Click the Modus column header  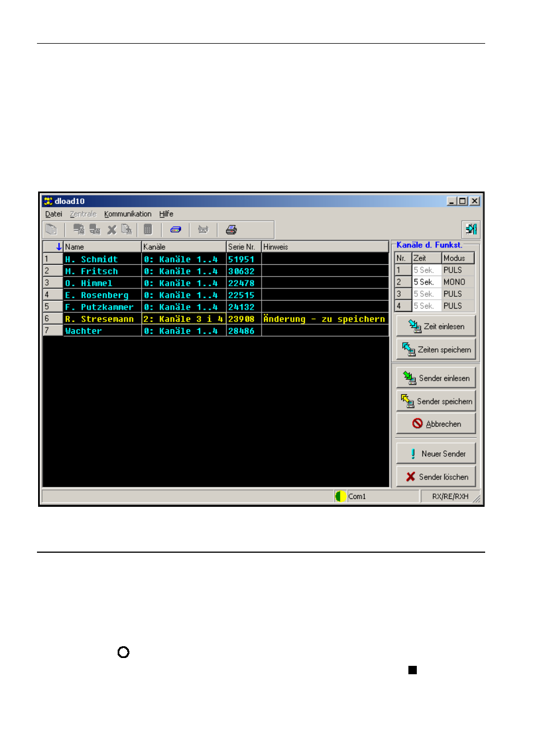(x=458, y=258)
